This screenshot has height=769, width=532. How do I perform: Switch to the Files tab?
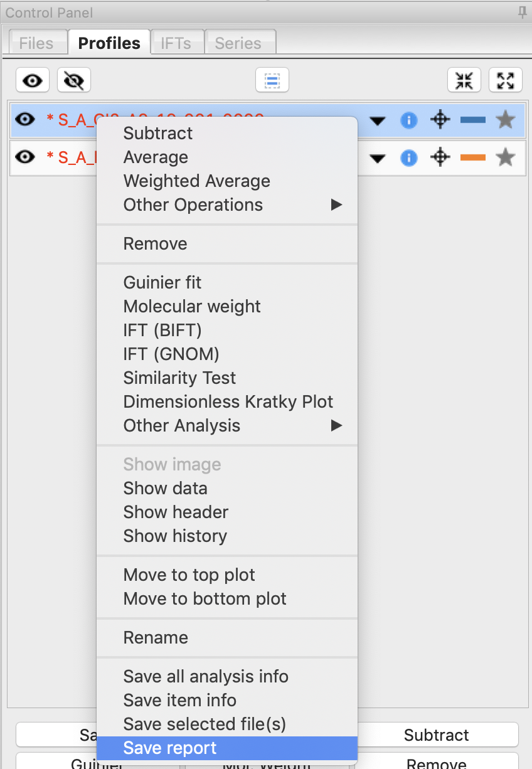coord(36,43)
